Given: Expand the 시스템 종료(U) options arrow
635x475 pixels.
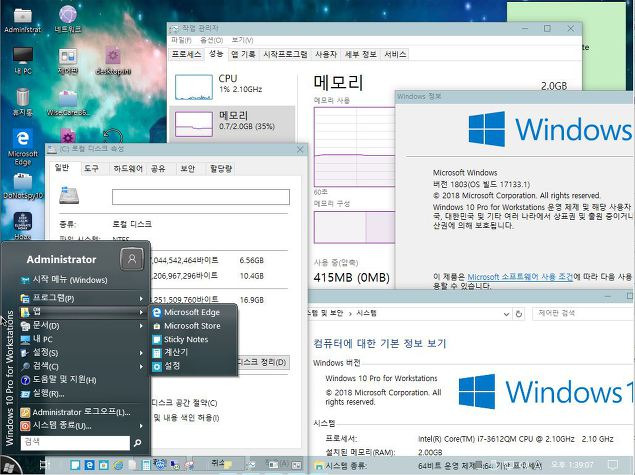Looking at the screenshot, I should 141,426.
